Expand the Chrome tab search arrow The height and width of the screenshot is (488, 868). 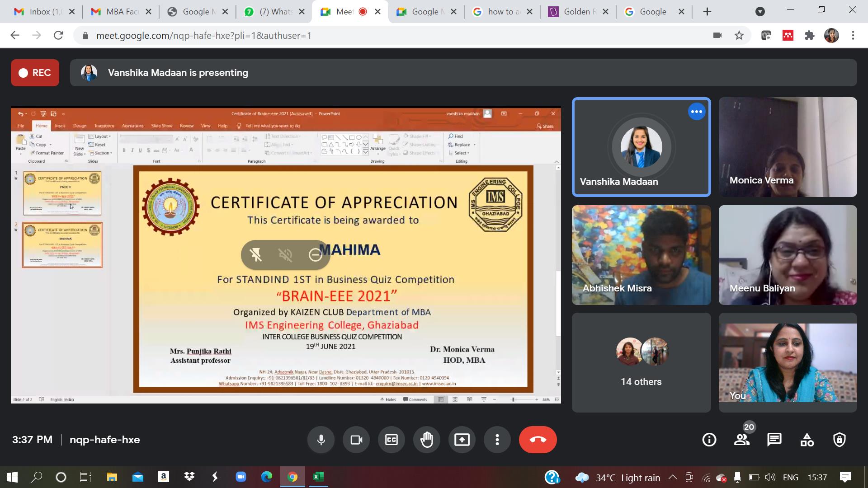click(x=760, y=12)
